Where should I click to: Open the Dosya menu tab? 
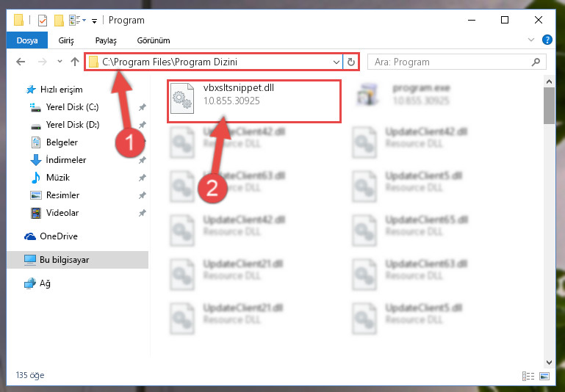[x=27, y=40]
